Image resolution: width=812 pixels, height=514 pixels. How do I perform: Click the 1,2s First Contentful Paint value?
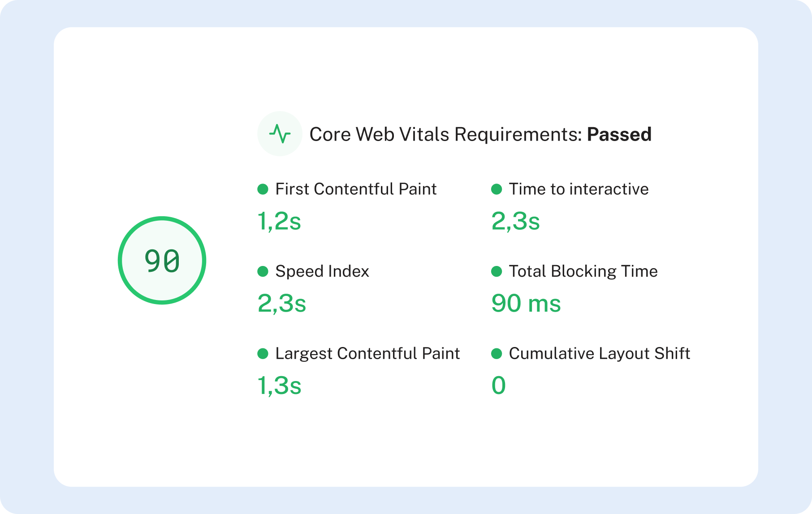click(x=279, y=221)
